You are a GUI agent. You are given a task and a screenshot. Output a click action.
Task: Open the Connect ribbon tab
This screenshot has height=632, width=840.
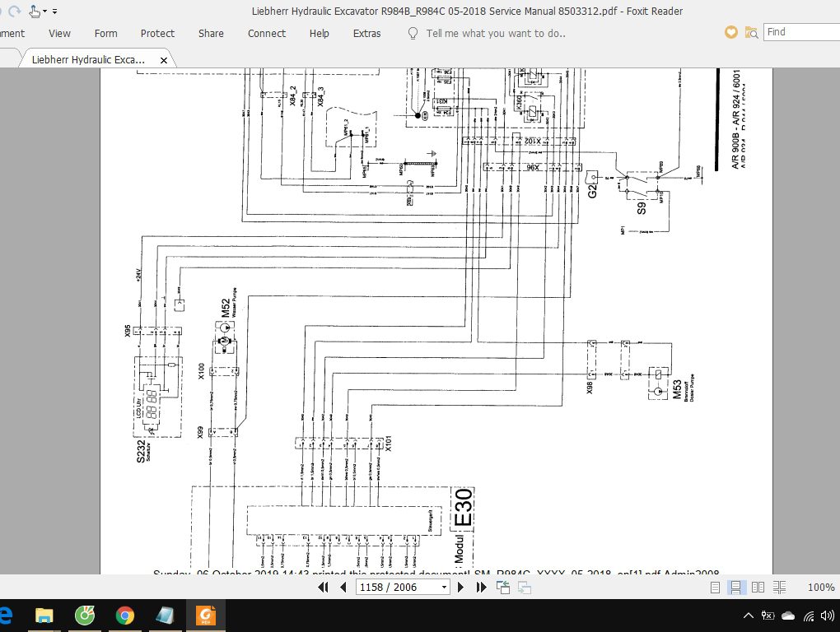click(267, 33)
